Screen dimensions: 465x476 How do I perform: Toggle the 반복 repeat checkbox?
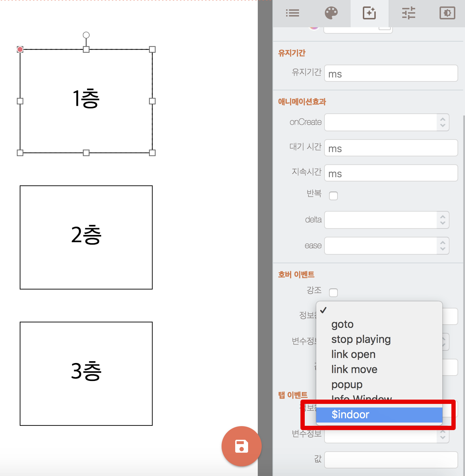333,196
